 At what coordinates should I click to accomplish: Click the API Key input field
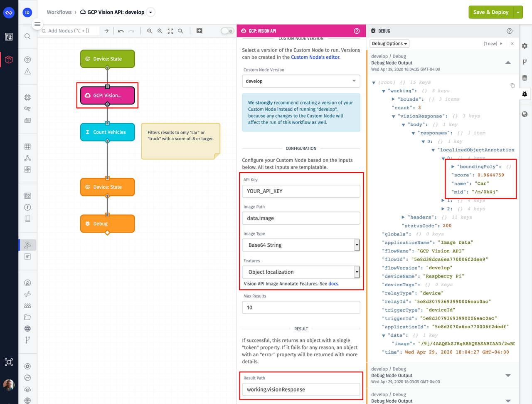tap(301, 191)
